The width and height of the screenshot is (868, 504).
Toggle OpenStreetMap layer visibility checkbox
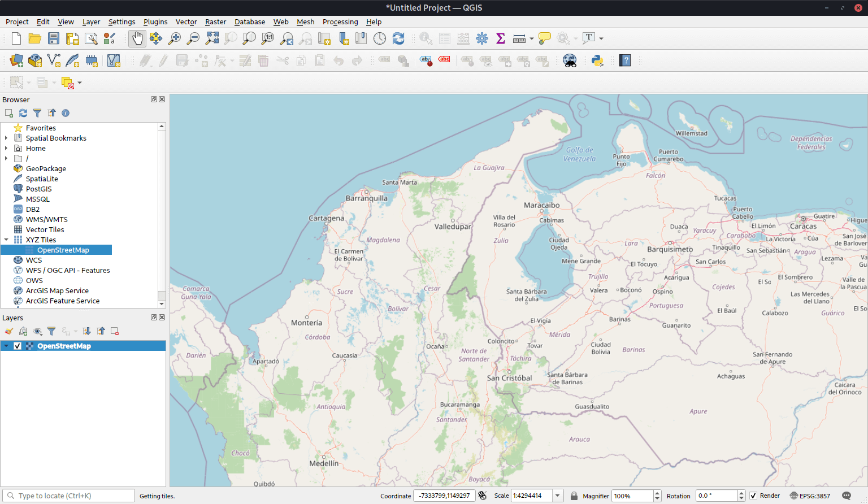tap(18, 346)
